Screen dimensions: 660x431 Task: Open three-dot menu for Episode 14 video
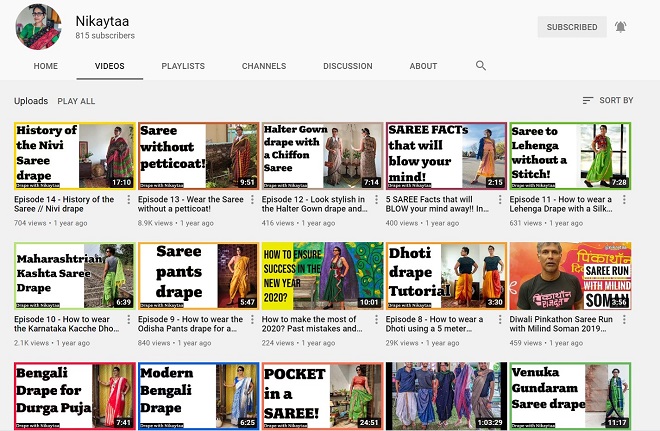[x=129, y=200]
